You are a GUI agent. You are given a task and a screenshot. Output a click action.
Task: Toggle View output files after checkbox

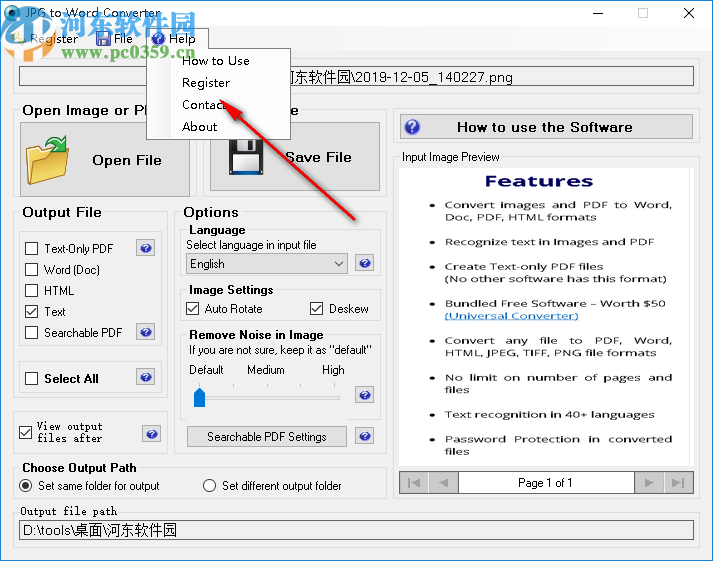click(25, 432)
